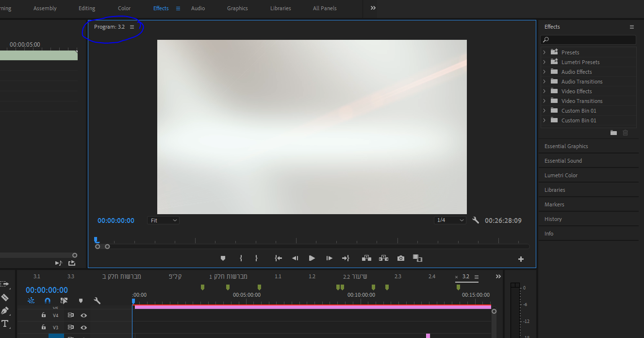Switch to the Assembly workspace
This screenshot has width=644, height=338.
[x=45, y=8]
